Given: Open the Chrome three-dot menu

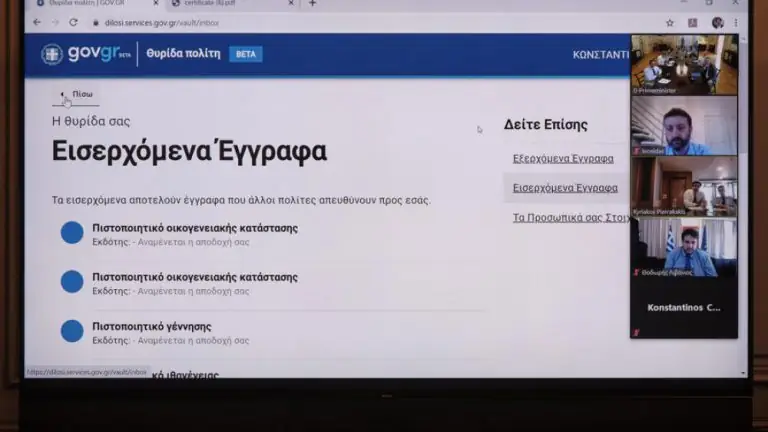Looking at the screenshot, I should [x=736, y=23].
